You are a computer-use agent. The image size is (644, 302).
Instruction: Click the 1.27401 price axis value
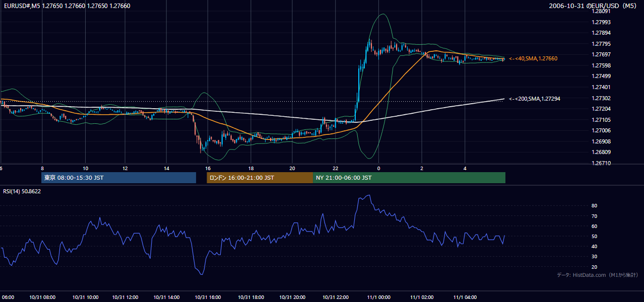click(x=601, y=87)
